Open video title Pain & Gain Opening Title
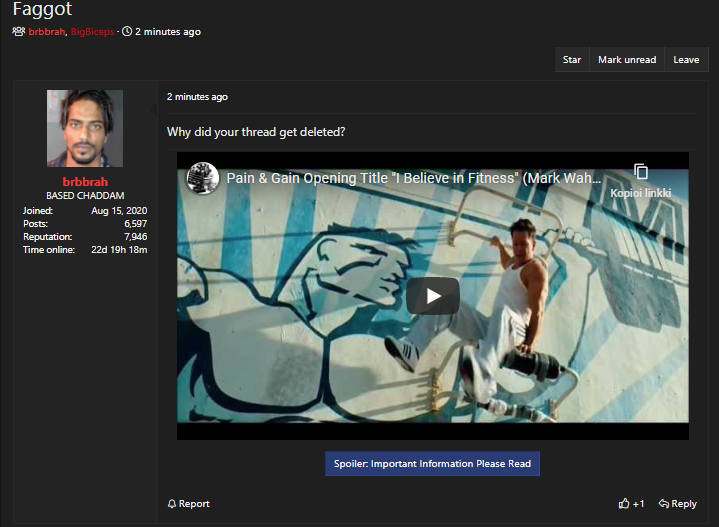The height and width of the screenshot is (527, 719). pyautogui.click(x=413, y=178)
